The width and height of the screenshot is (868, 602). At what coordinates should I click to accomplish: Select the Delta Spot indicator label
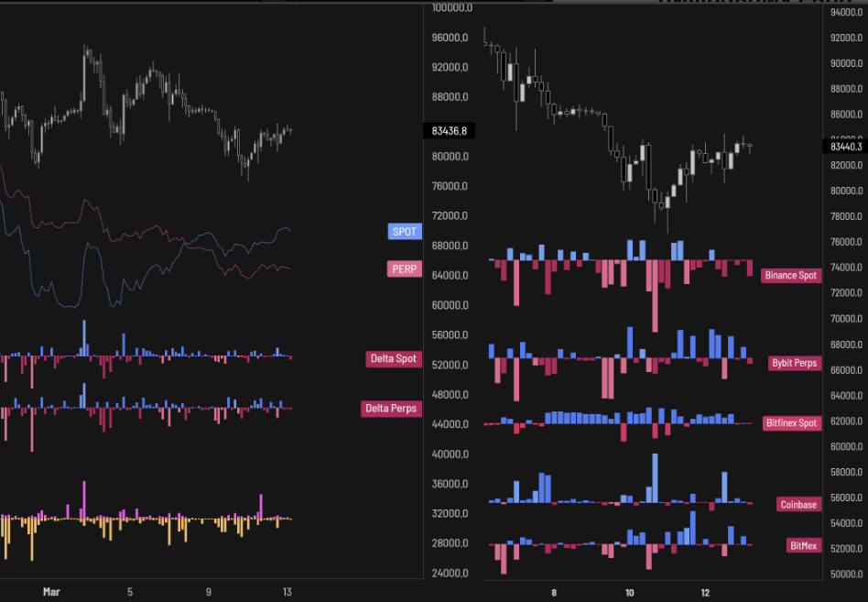[x=394, y=358]
